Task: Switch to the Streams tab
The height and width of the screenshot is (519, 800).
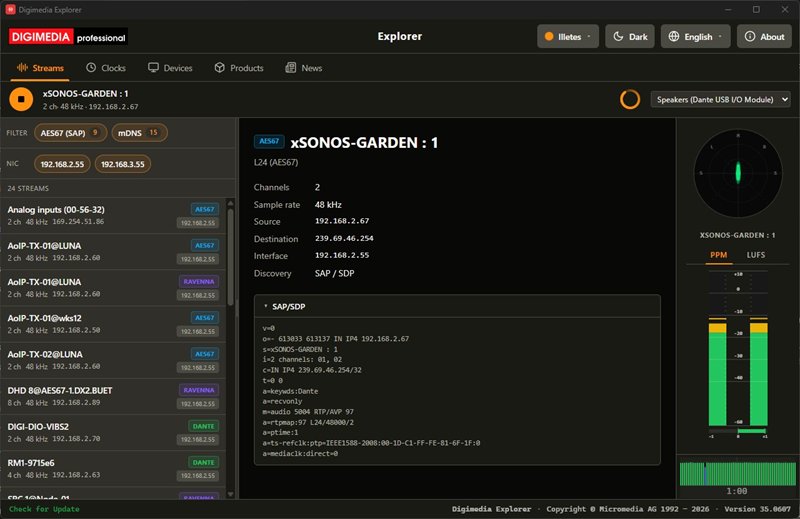Action: [40, 68]
